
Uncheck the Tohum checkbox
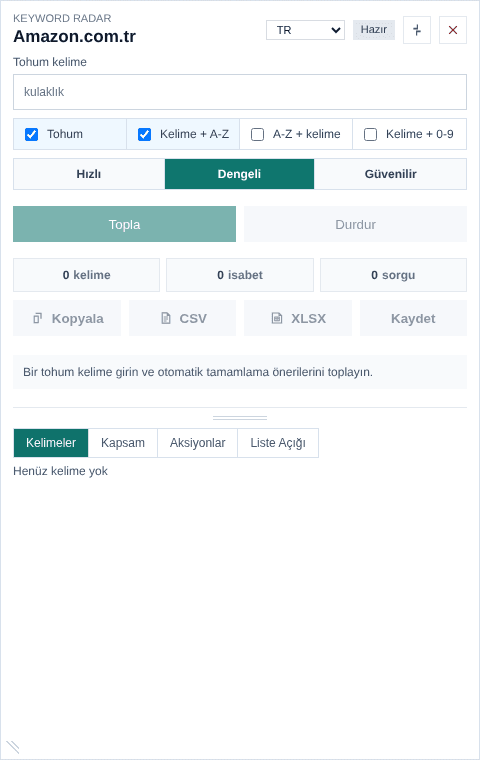click(x=32, y=134)
